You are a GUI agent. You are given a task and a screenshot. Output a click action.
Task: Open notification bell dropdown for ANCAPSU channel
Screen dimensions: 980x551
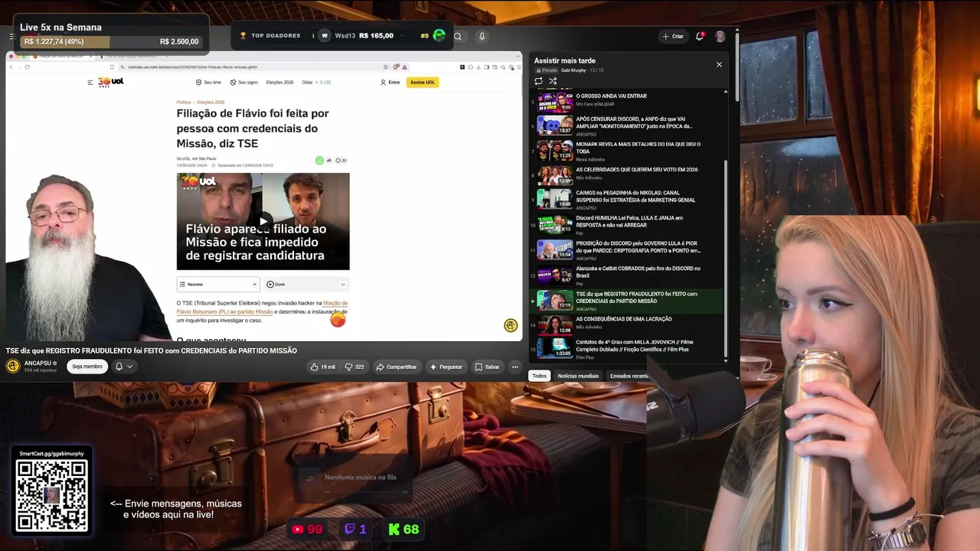(124, 367)
